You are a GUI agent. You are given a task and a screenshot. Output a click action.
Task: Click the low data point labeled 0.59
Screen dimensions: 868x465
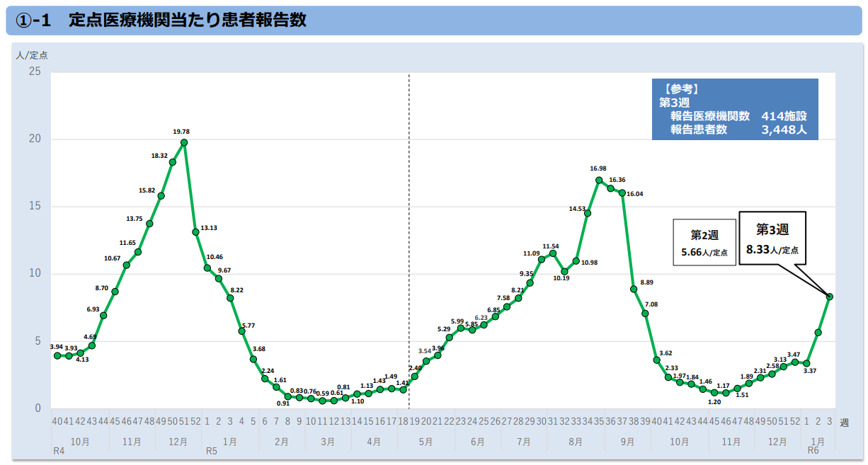[x=322, y=401]
